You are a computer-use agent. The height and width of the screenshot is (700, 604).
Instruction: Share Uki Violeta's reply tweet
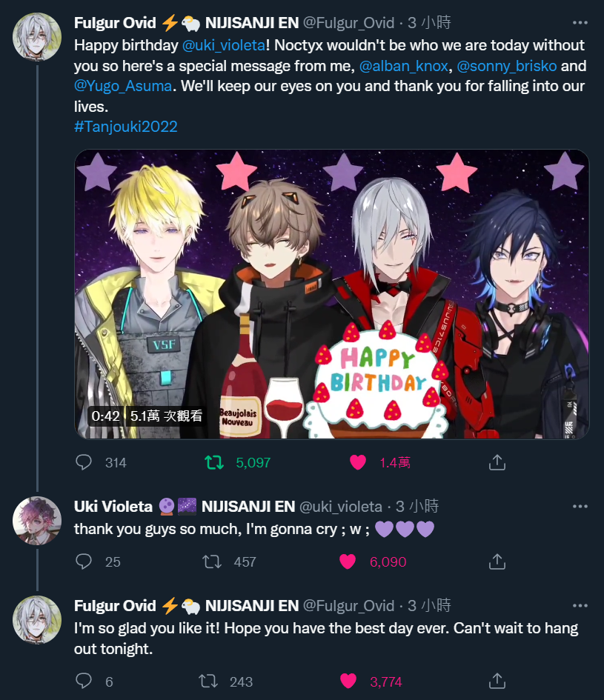497,561
